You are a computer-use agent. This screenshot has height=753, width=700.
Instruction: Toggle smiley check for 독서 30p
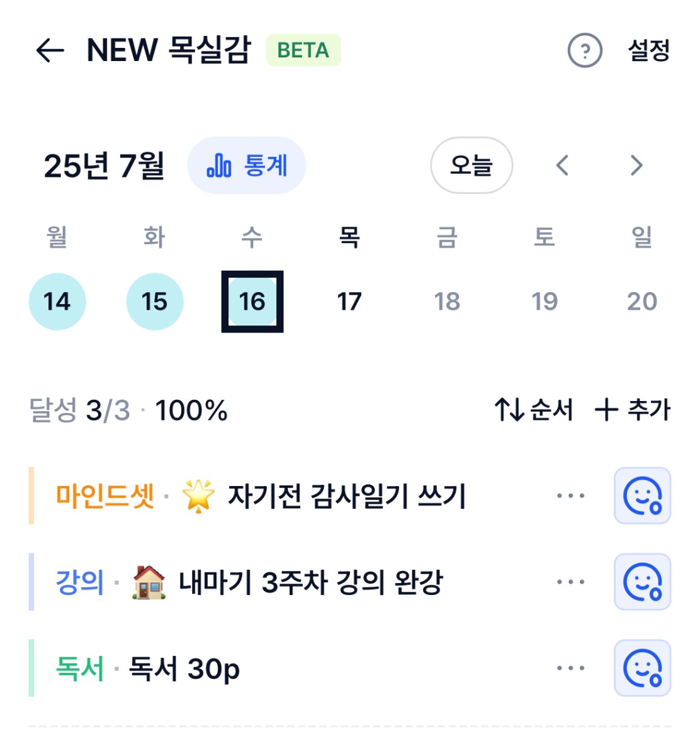coord(642,667)
